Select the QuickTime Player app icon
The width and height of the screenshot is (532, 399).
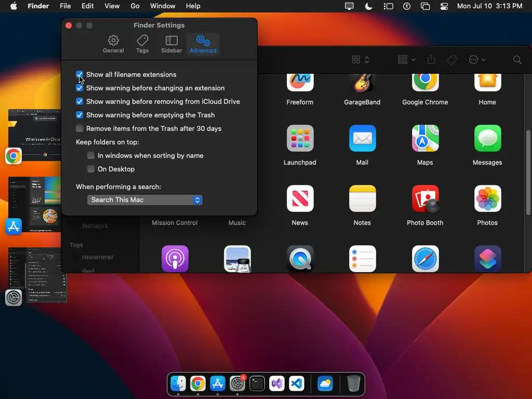(300, 259)
